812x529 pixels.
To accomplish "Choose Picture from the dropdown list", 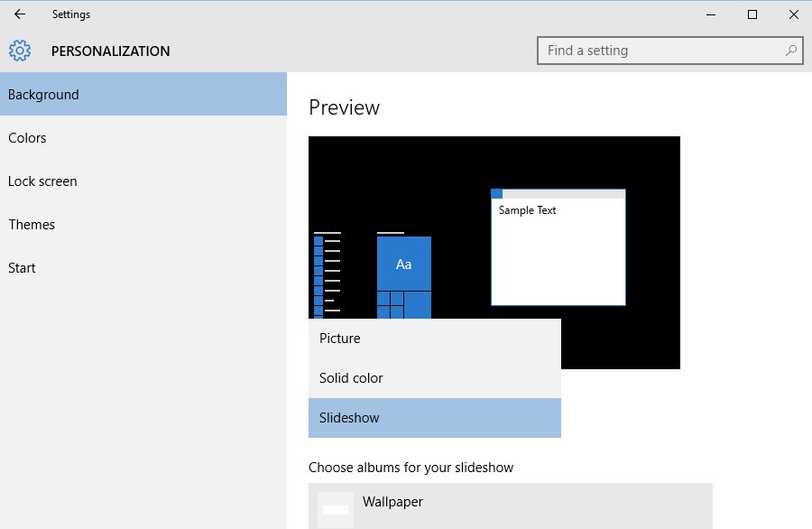I will point(435,339).
